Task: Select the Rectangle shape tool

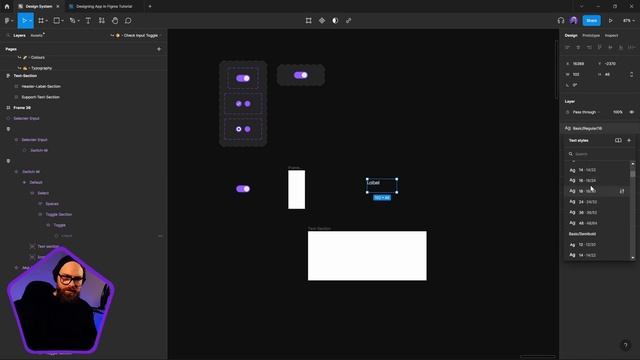Action: coord(57,20)
